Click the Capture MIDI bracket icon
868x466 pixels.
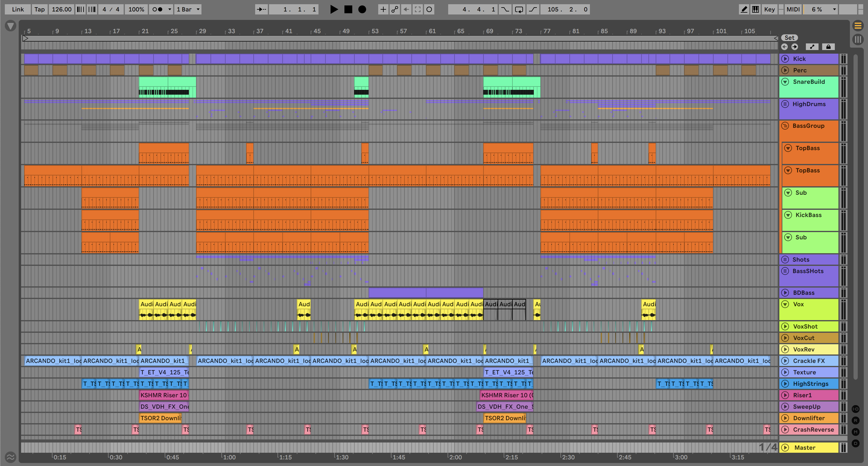click(417, 9)
